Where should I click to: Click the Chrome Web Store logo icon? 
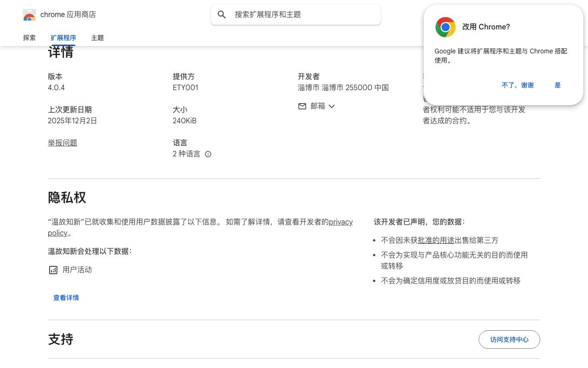pyautogui.click(x=29, y=15)
